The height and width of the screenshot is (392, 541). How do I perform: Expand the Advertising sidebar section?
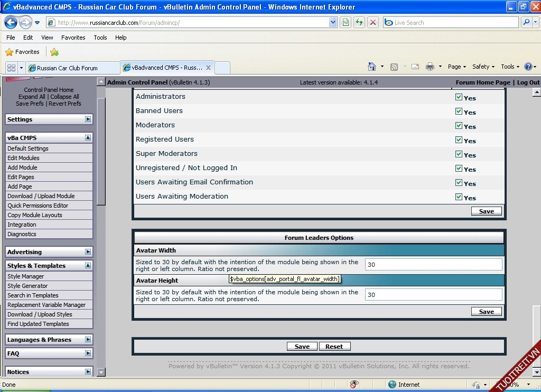pyautogui.click(x=88, y=252)
